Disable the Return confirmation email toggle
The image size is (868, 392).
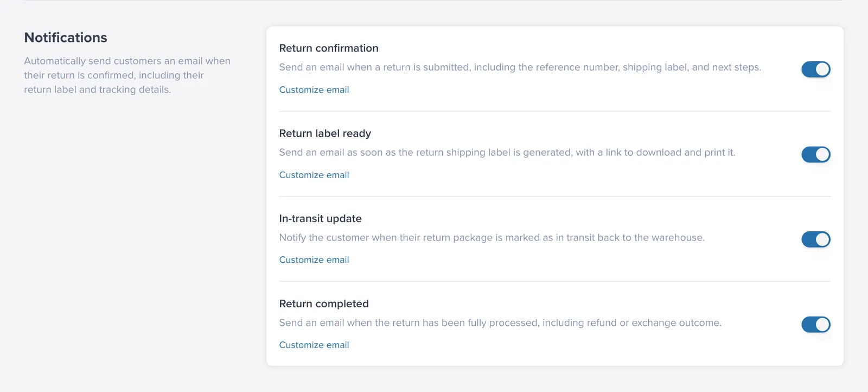[816, 69]
